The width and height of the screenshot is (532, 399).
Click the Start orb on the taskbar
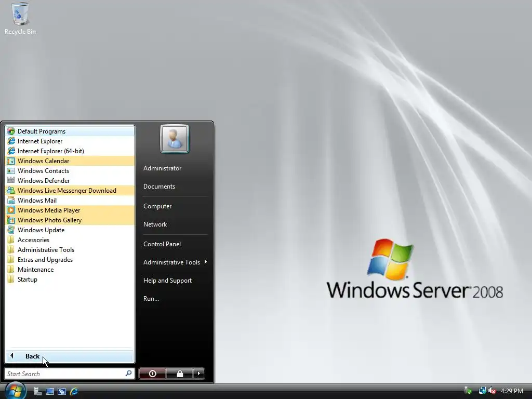(15, 390)
